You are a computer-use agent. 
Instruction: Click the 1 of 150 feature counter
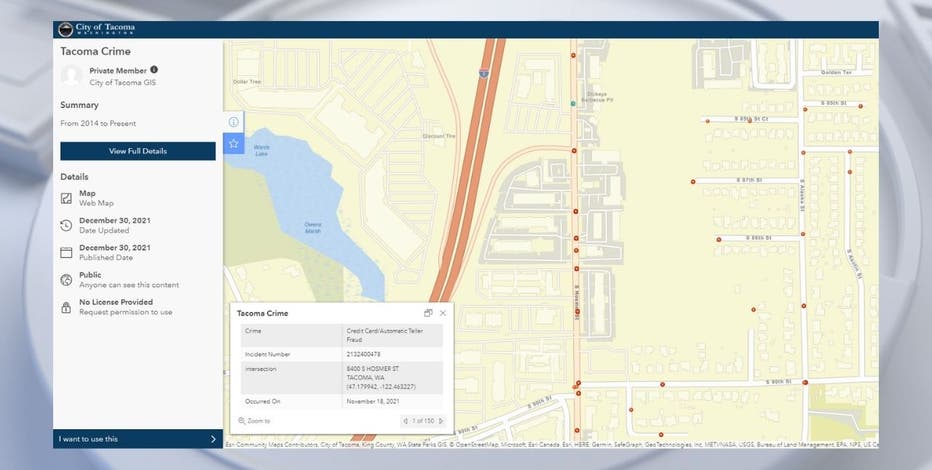coord(423,421)
